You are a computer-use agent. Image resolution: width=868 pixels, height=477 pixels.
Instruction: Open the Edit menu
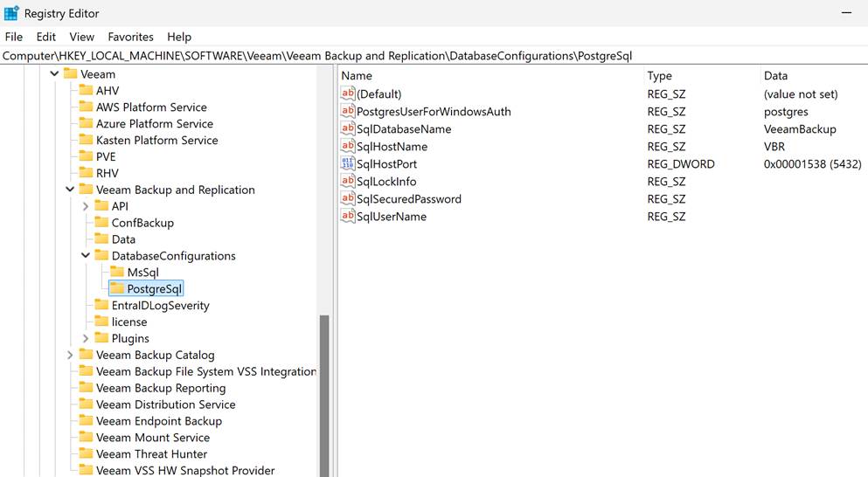click(46, 37)
